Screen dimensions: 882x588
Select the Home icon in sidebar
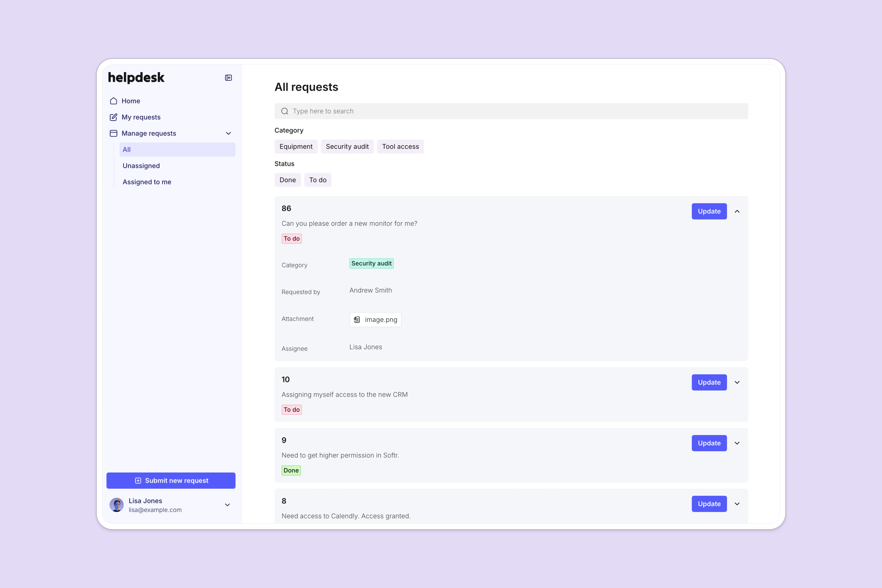click(x=114, y=100)
